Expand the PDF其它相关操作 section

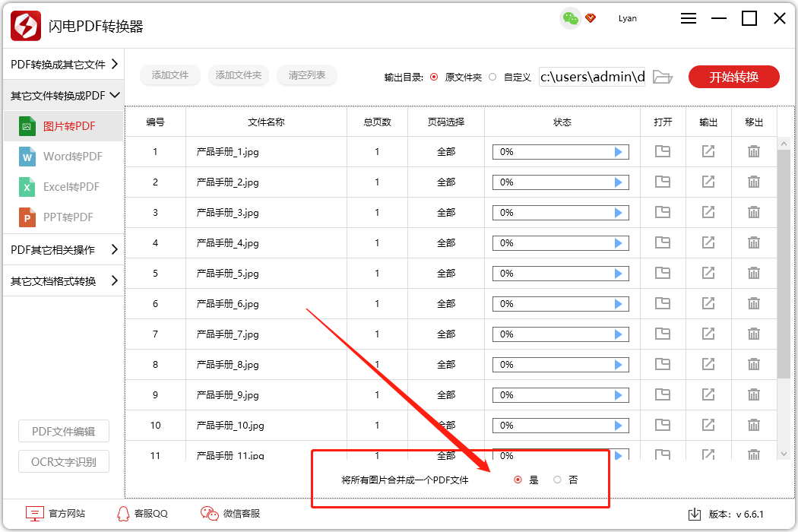[62, 249]
